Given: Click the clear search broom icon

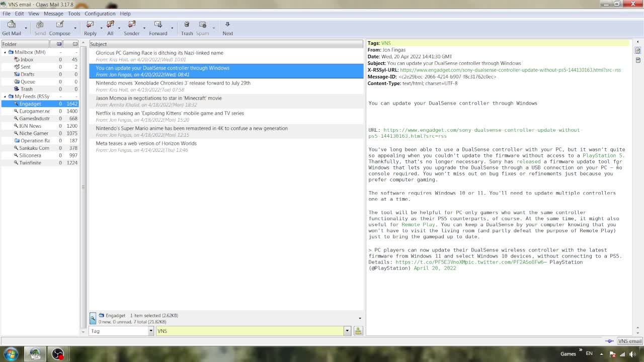Looking at the screenshot, I should point(358,331).
